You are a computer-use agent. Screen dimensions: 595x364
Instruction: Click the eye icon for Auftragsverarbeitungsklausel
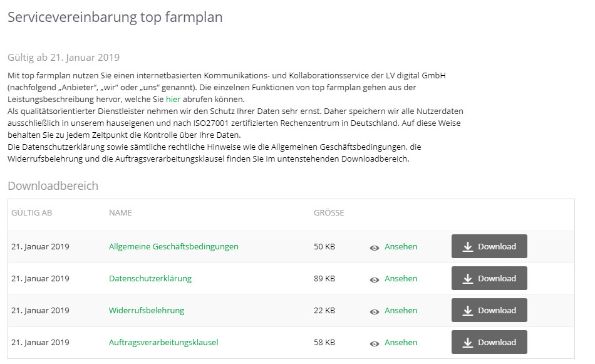coord(375,344)
